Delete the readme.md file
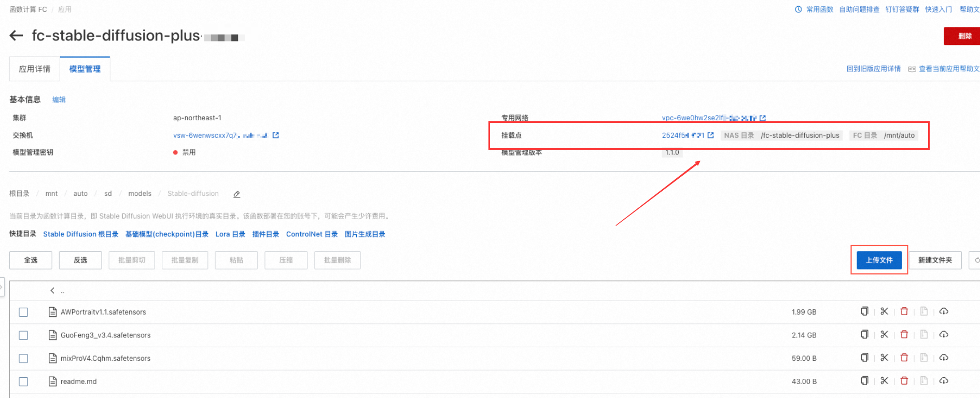This screenshot has width=980, height=398. 904,381
